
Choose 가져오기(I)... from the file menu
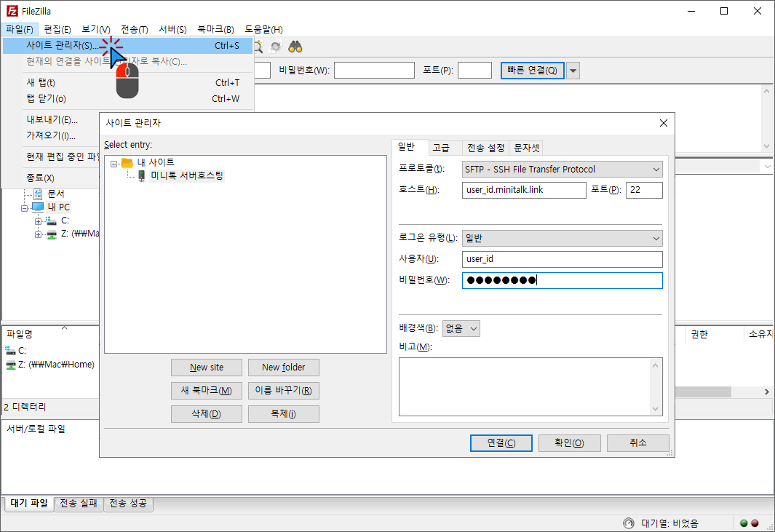tap(51, 135)
